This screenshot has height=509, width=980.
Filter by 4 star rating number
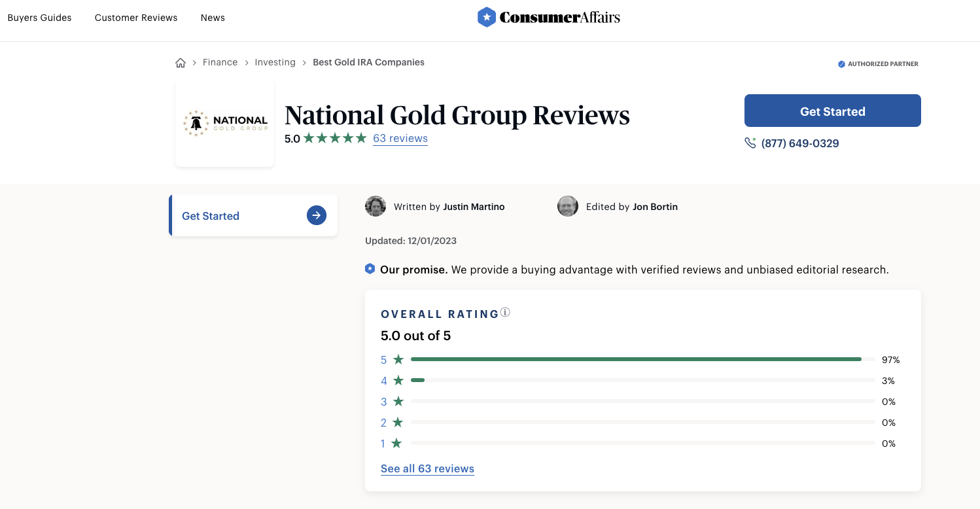point(384,381)
